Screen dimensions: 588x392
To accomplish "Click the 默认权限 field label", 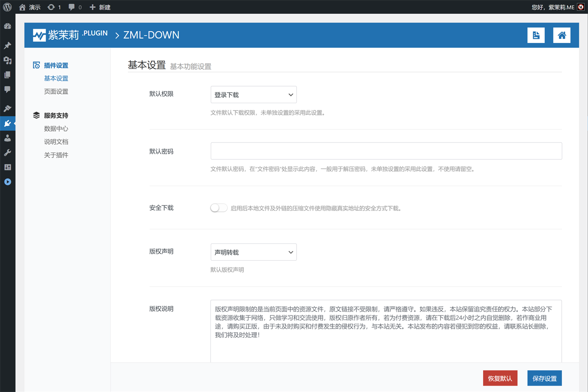I will point(161,94).
